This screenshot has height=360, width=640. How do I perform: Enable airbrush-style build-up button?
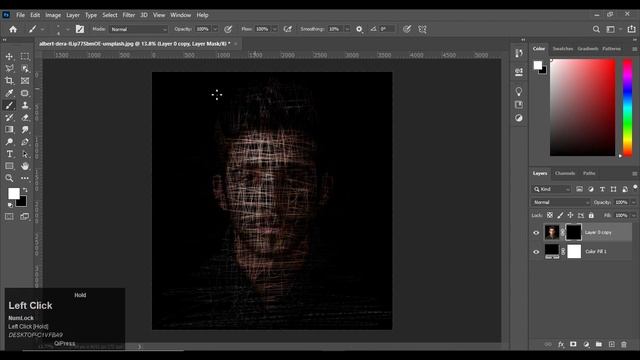pos(288,29)
